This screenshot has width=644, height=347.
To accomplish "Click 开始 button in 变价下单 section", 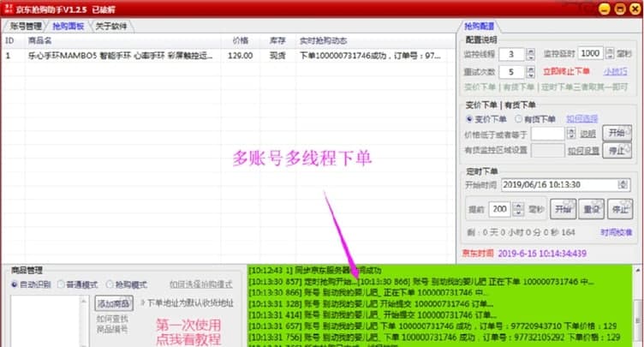I will pyautogui.click(x=617, y=133).
